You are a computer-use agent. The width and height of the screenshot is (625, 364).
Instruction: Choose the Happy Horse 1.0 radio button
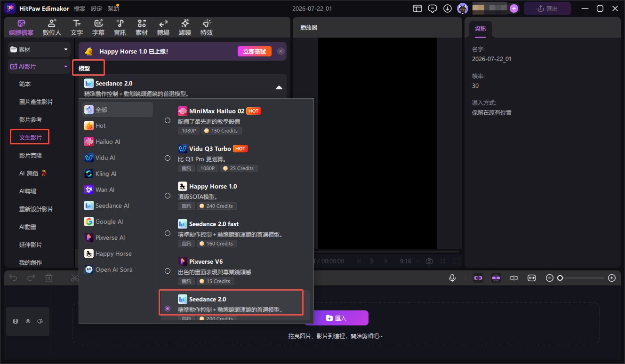pyautogui.click(x=168, y=196)
